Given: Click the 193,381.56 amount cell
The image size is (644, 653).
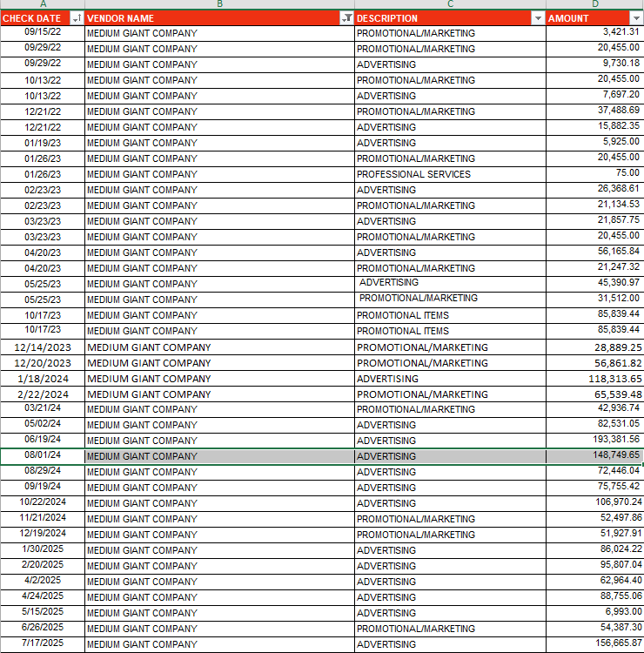Looking at the screenshot, I should pos(595,440).
